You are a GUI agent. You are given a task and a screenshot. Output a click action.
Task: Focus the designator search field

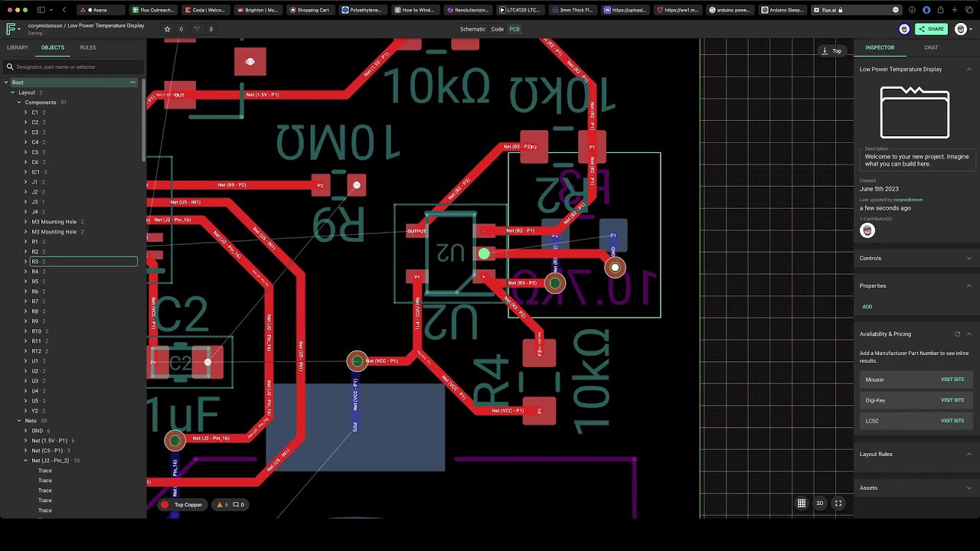click(x=74, y=67)
